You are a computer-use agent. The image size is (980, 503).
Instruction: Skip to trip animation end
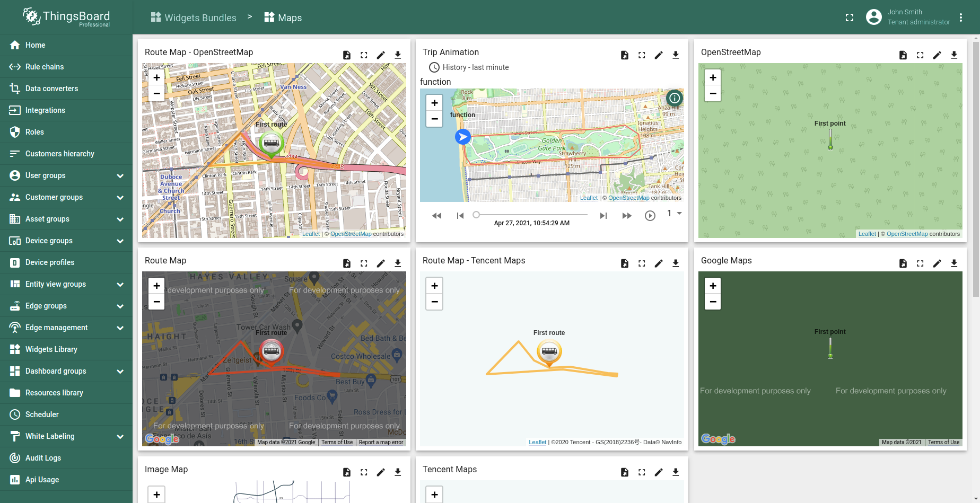point(603,216)
